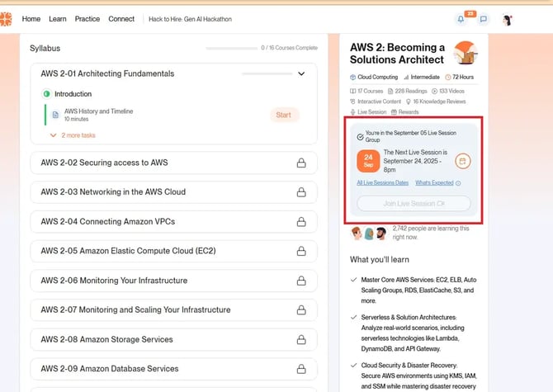
Task: Go to the Practice menu
Action: pyautogui.click(x=87, y=19)
